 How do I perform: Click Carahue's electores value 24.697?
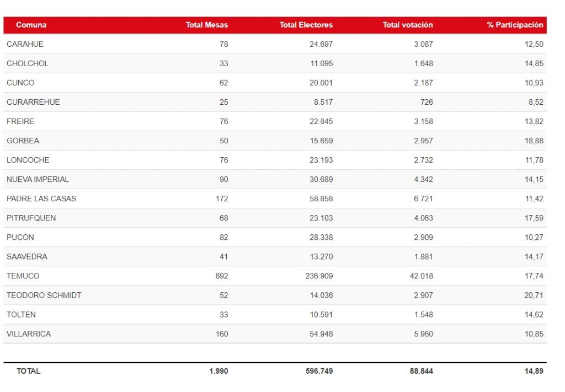click(x=321, y=44)
